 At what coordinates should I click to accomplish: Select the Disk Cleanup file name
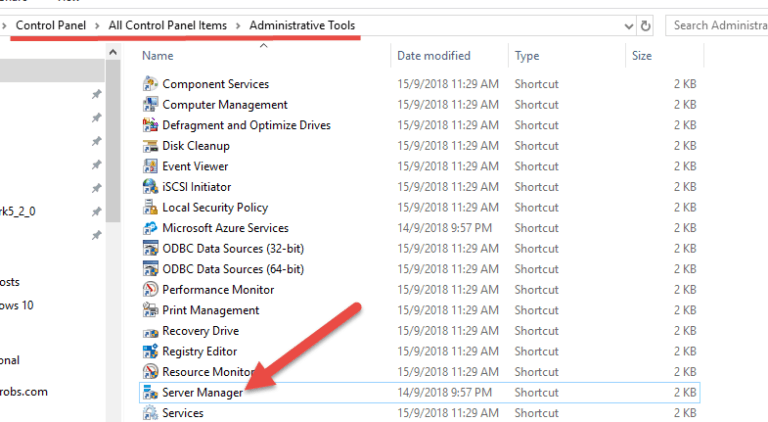pyautogui.click(x=196, y=145)
